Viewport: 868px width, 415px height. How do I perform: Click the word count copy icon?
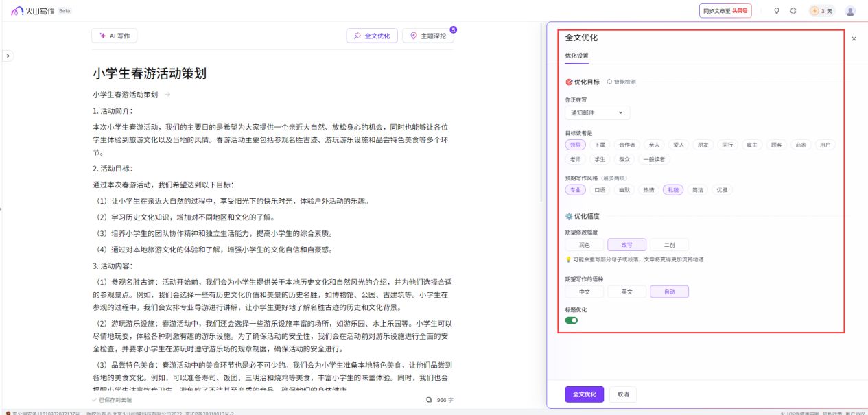429,399
